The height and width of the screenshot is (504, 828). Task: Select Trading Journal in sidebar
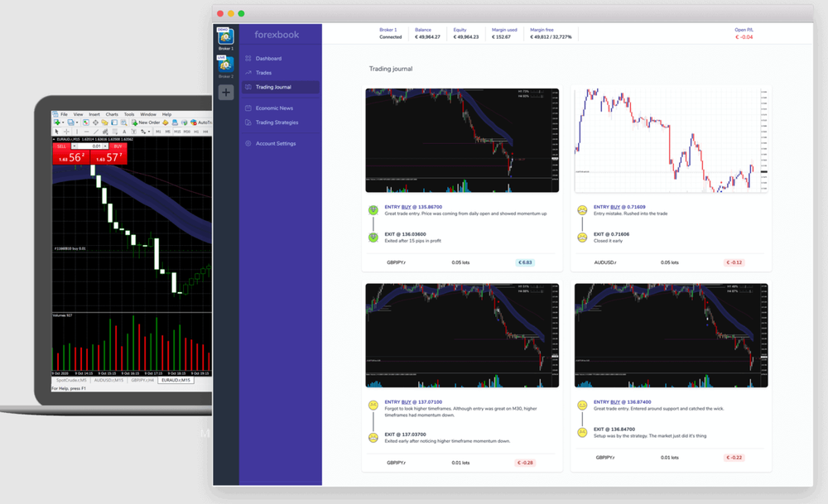click(281, 87)
